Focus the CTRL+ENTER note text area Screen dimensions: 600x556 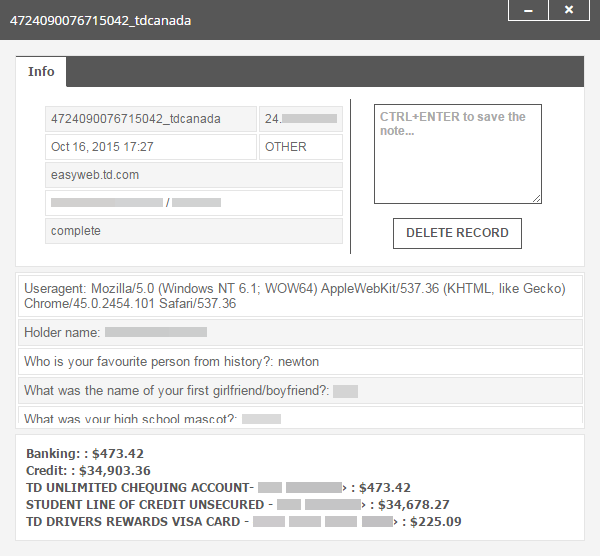tap(458, 154)
